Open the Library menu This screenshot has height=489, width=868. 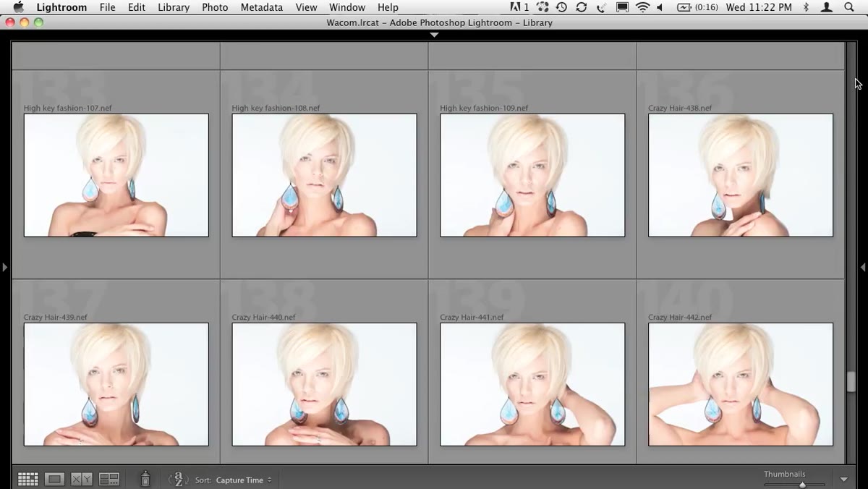click(174, 7)
